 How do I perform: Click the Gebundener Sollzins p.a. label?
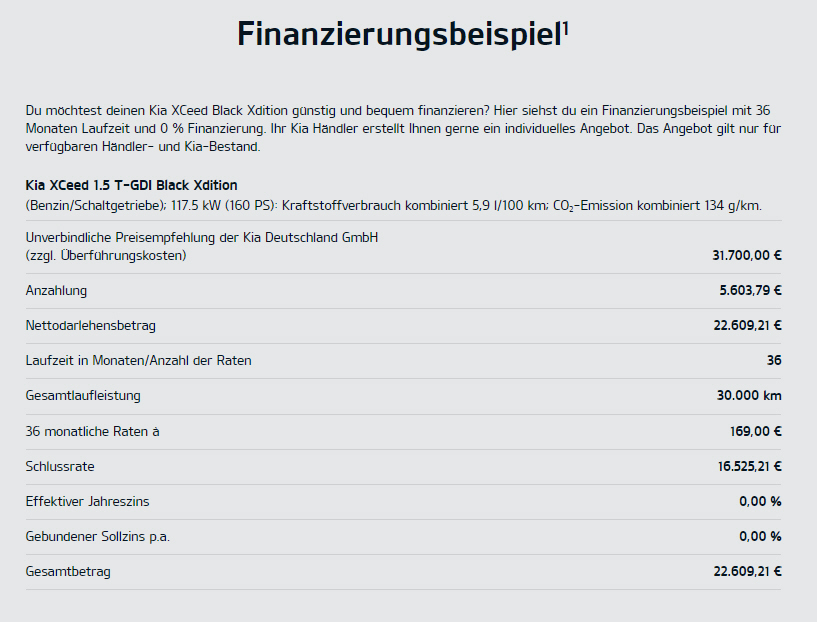pos(97,536)
